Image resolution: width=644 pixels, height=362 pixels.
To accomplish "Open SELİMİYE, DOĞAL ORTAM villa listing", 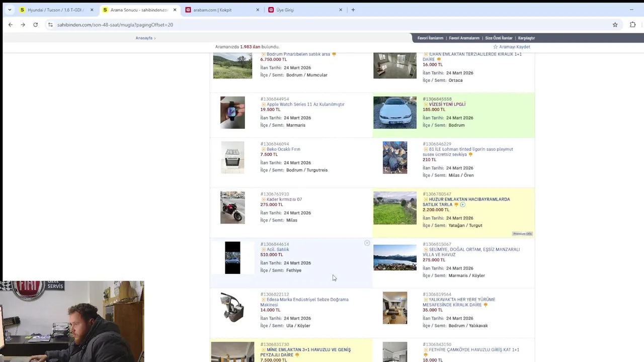I will (x=471, y=252).
